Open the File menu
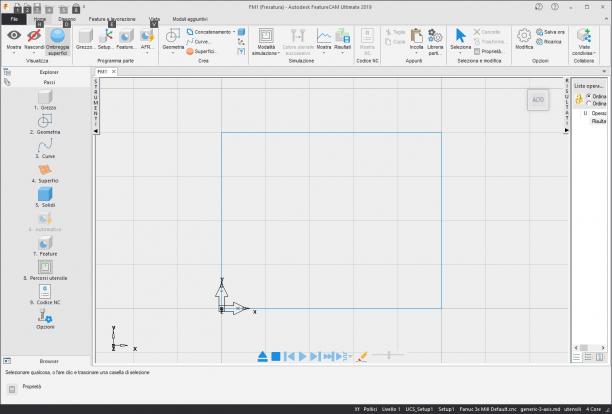Image resolution: width=612 pixels, height=414 pixels. tap(14, 19)
